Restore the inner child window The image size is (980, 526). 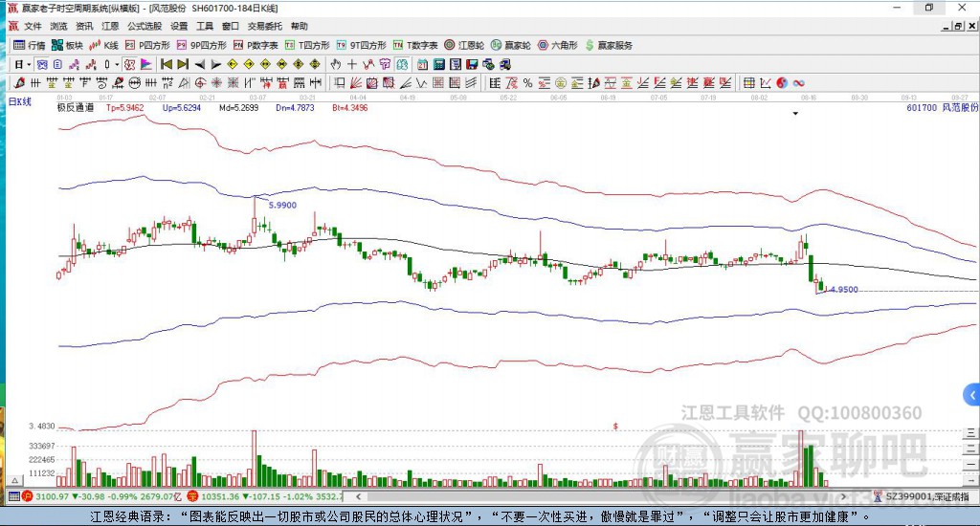(x=958, y=26)
